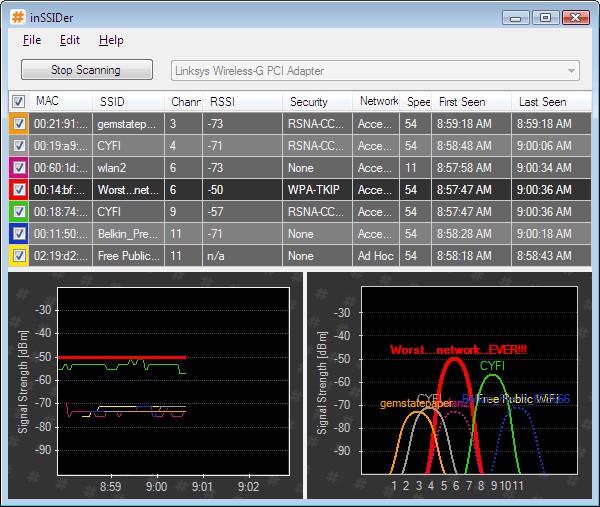Sort the table by SSID column
This screenshot has height=507, width=600.
click(112, 101)
